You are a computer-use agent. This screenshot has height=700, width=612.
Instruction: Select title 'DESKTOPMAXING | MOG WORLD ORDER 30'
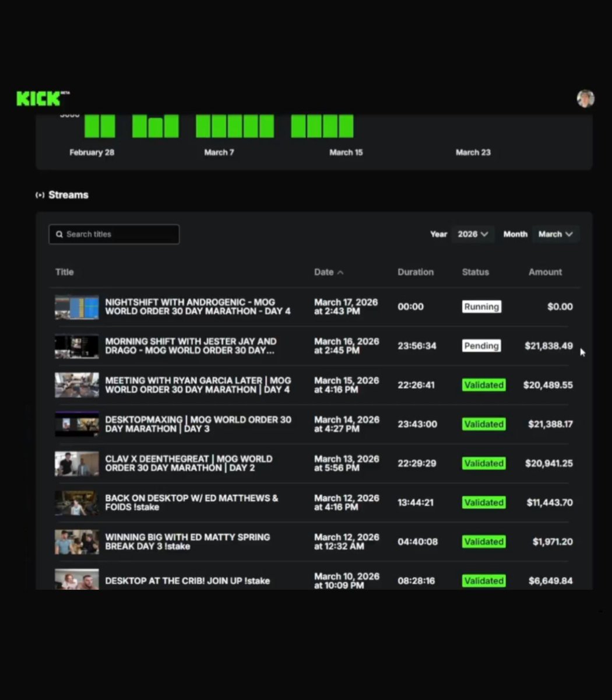(198, 419)
